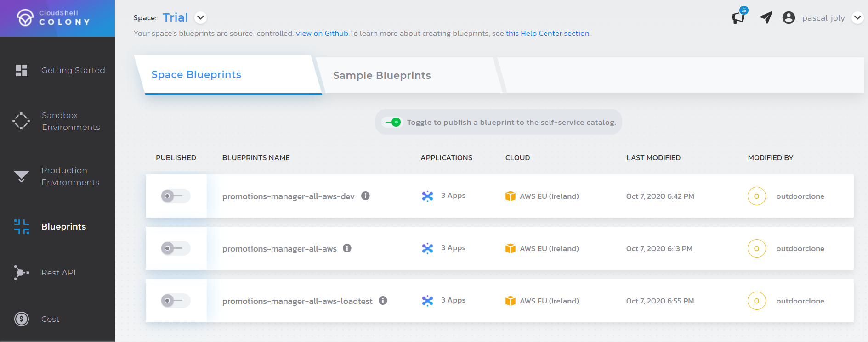Open announcements megaphone with 5 badge
Viewport: 868px width, 342px height.
739,16
